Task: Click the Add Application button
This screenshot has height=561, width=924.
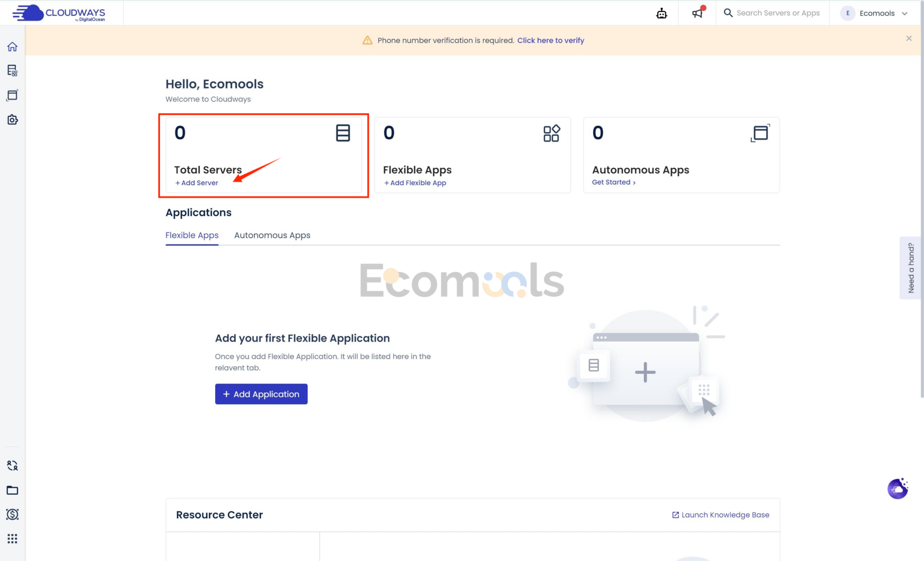Action: 261,394
